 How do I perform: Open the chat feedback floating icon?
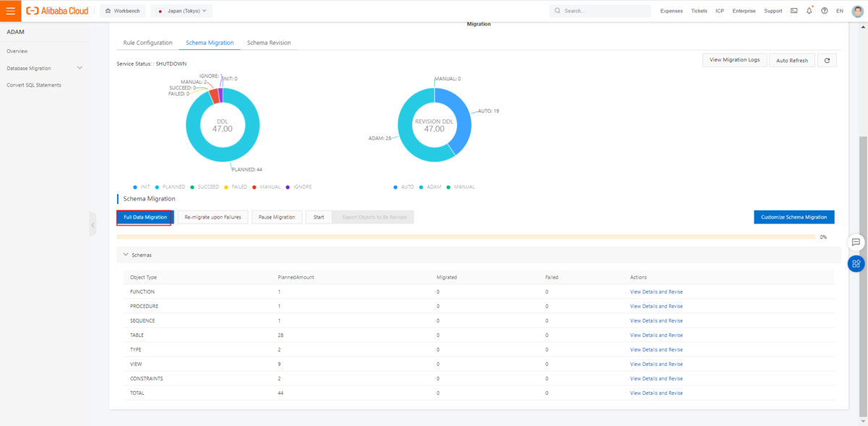coord(856,242)
